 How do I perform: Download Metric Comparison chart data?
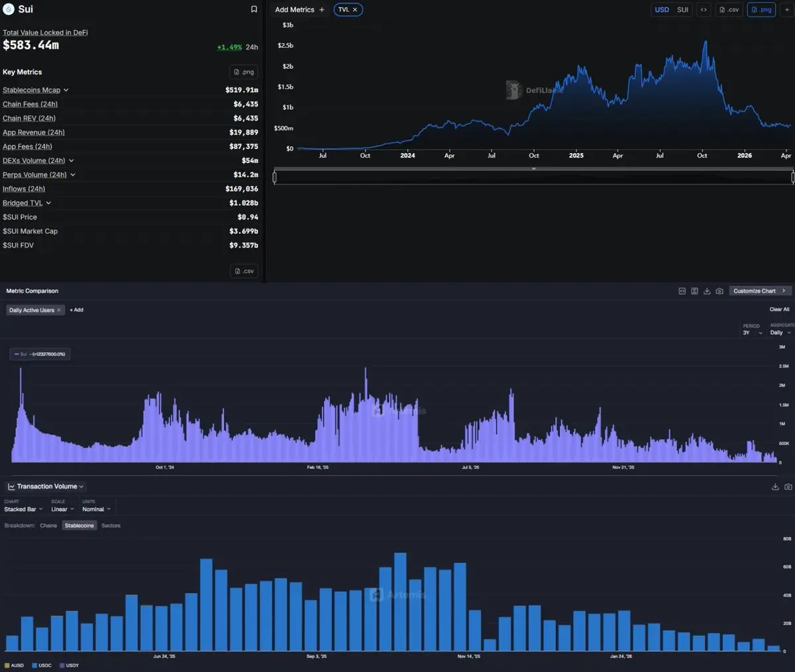coord(707,291)
